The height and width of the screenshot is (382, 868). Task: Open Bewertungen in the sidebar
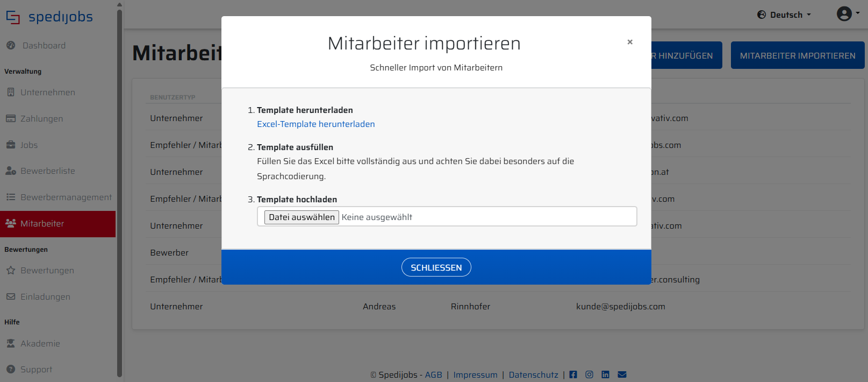(x=47, y=271)
